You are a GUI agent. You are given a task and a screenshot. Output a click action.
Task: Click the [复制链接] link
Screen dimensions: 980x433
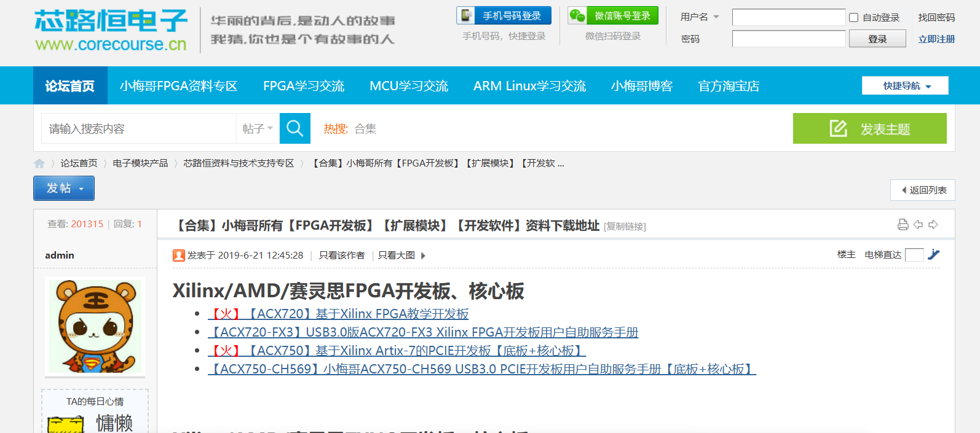[x=625, y=227]
